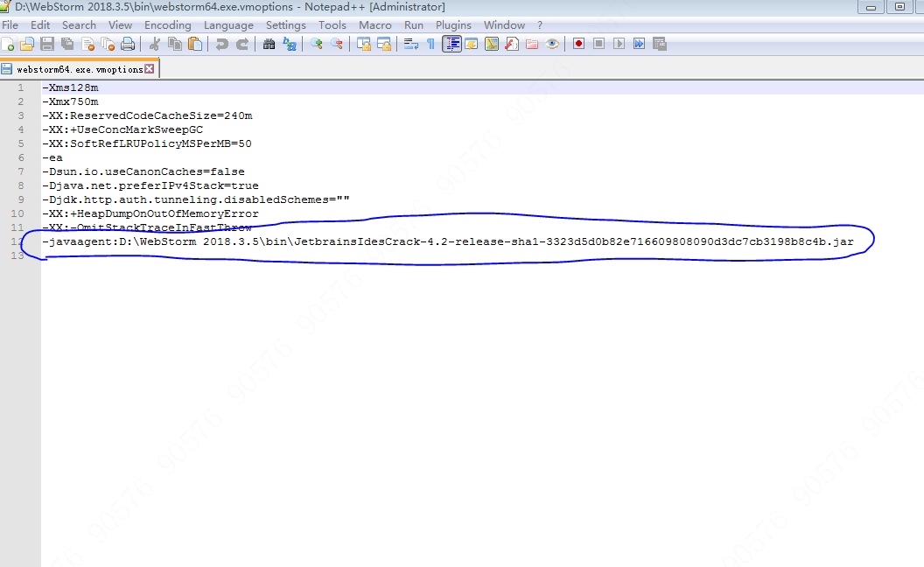Image resolution: width=924 pixels, height=567 pixels.
Task: Close the webstorm64.exe.vmoptions tab
Action: tap(150, 69)
